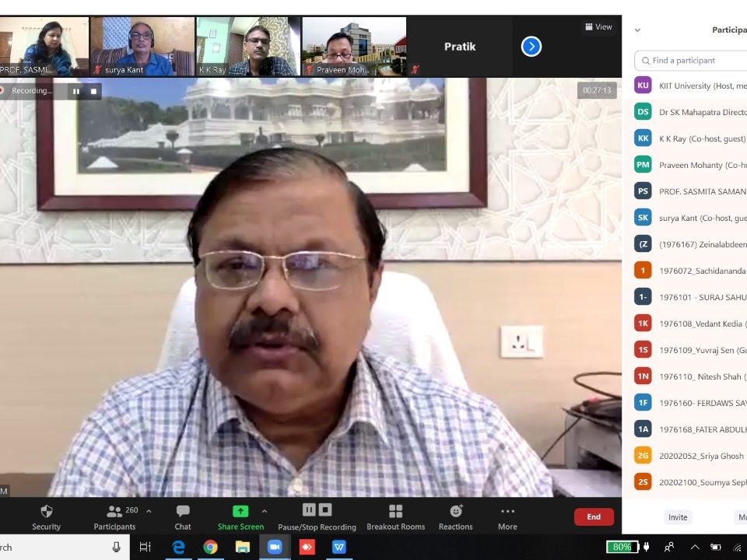
Task: Click the Find a participant search field
Action: (693, 61)
